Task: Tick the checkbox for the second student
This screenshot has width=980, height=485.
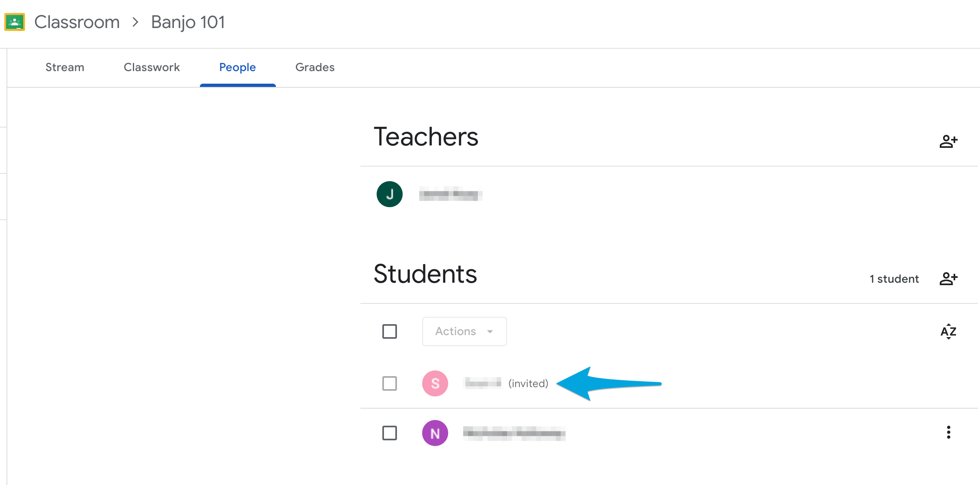Action: coord(389,433)
